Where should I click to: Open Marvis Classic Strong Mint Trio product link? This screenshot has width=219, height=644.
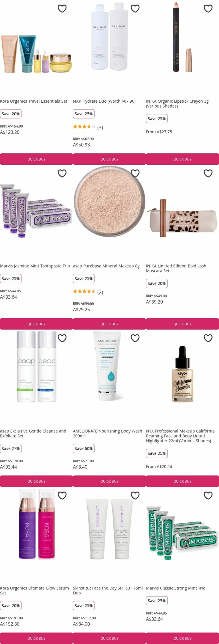point(175,588)
